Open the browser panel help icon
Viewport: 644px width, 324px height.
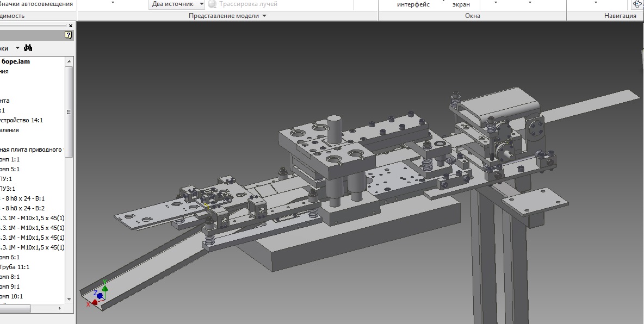[x=68, y=35]
